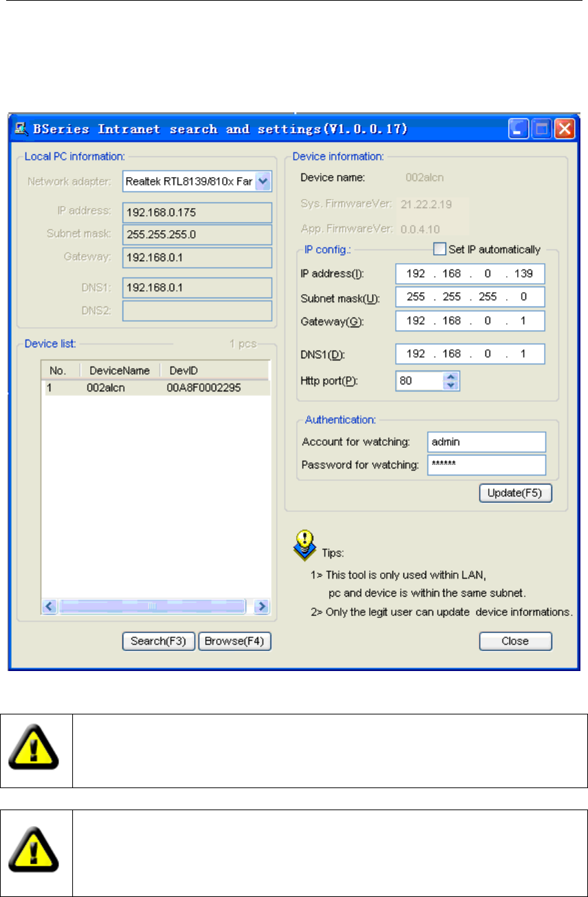Focus the device DNS1(D) field
Viewport: 588px width, 897px height.
click(x=470, y=354)
